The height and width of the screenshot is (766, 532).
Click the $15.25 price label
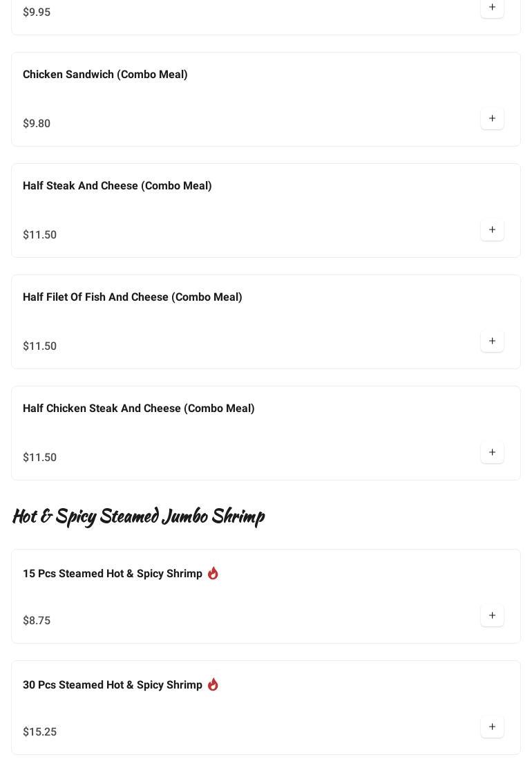click(40, 732)
